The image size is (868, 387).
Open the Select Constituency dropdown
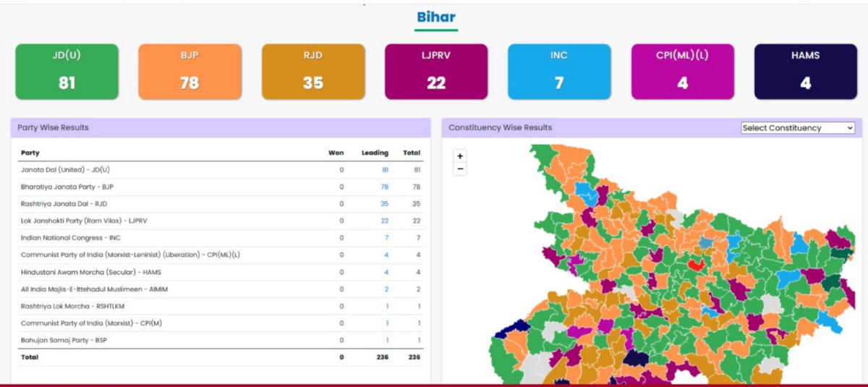pos(798,128)
